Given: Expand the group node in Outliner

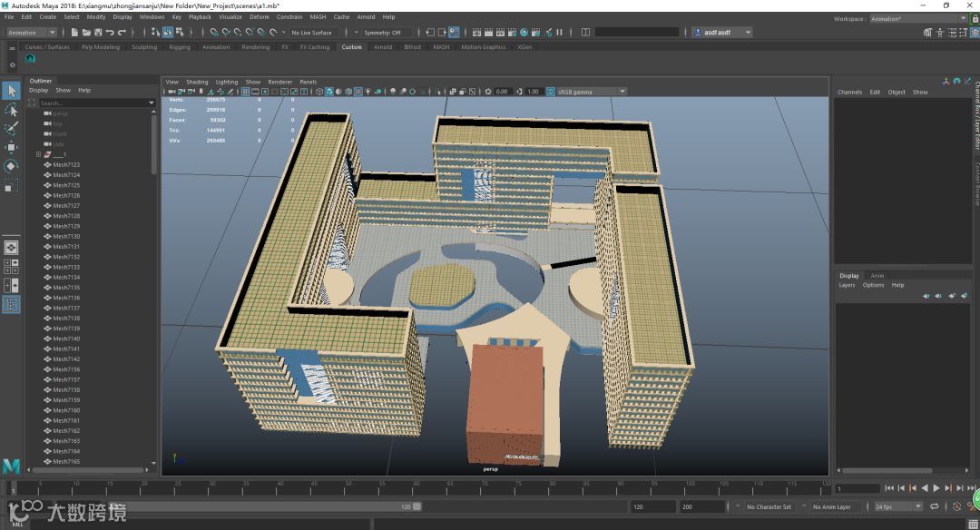Looking at the screenshot, I should point(38,154).
